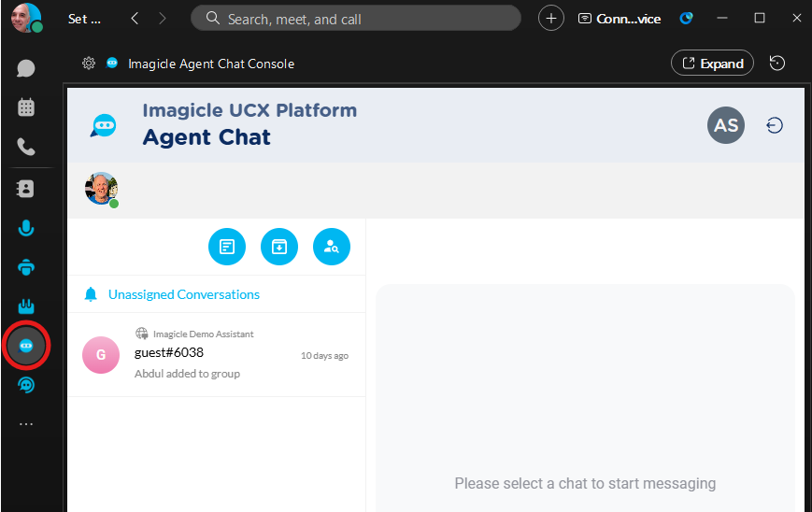
Task: Open the Calling phone icon
Action: (x=26, y=147)
